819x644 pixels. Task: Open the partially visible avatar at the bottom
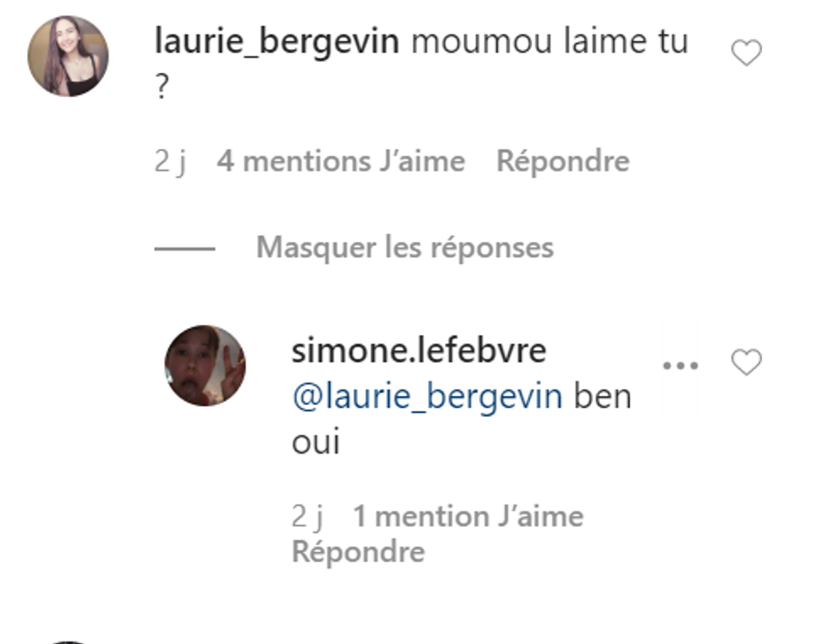68,642
